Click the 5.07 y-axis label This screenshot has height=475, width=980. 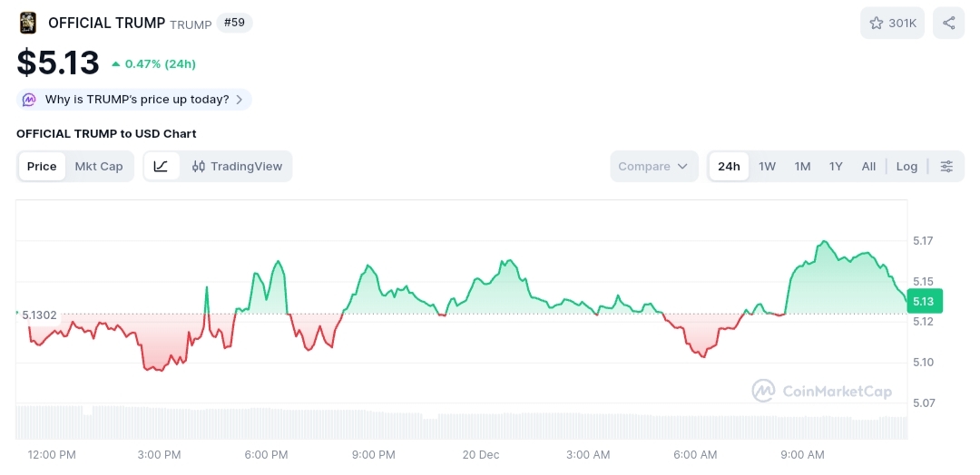coord(923,402)
